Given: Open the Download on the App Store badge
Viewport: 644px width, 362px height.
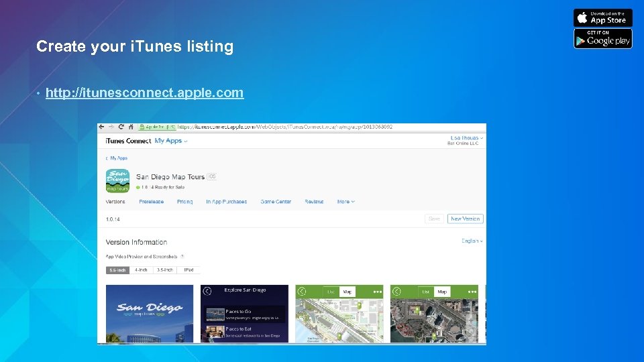Looking at the screenshot, I should 603,17.
